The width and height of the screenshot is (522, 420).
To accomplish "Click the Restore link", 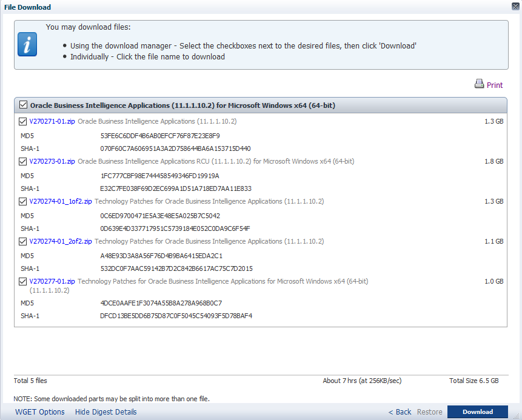I will coord(429,412).
